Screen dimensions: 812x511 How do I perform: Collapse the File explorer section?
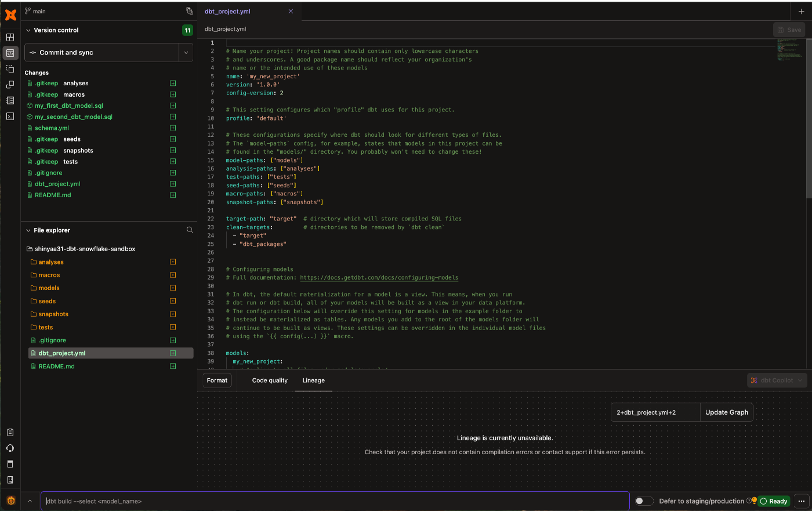coord(28,230)
